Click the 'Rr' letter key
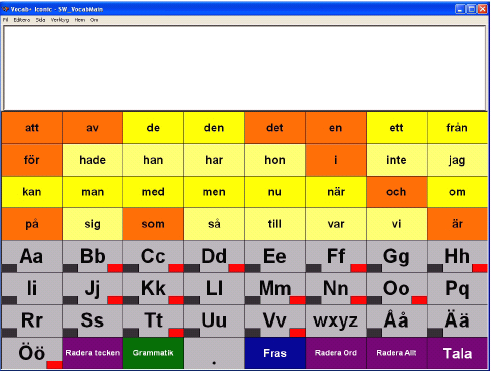 32,321
